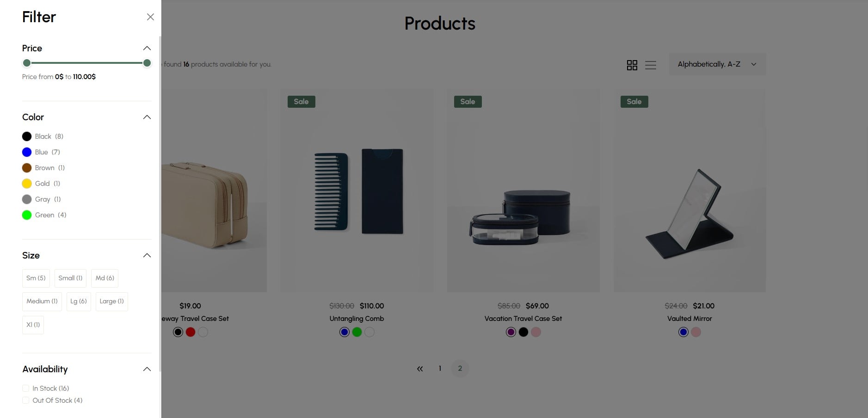Click the right price slider handle
The height and width of the screenshot is (418, 868).
point(147,63)
